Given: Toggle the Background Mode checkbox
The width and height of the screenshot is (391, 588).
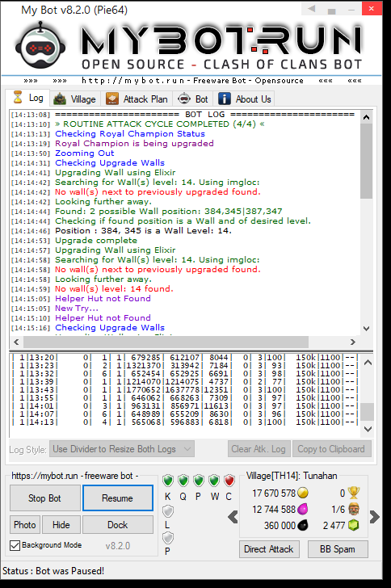Looking at the screenshot, I should coord(15,545).
